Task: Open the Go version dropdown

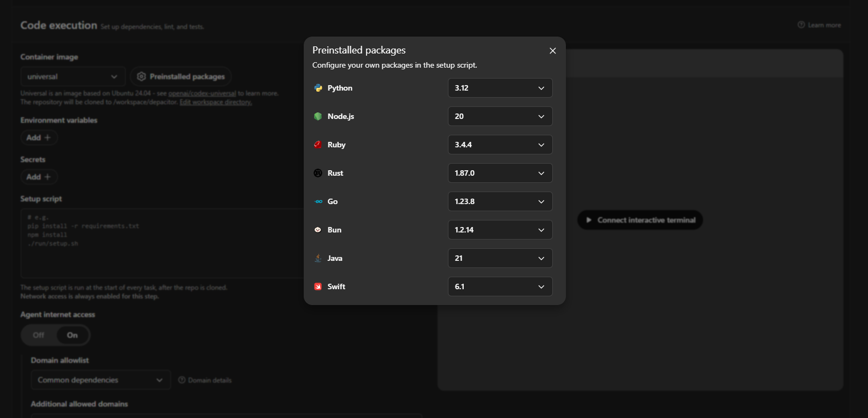Action: (500, 201)
